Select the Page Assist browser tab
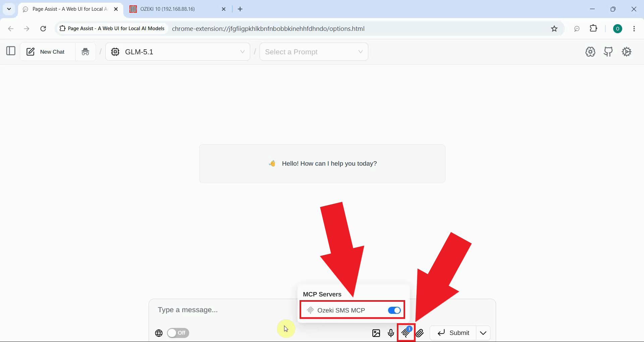The image size is (644, 342). coord(70,9)
